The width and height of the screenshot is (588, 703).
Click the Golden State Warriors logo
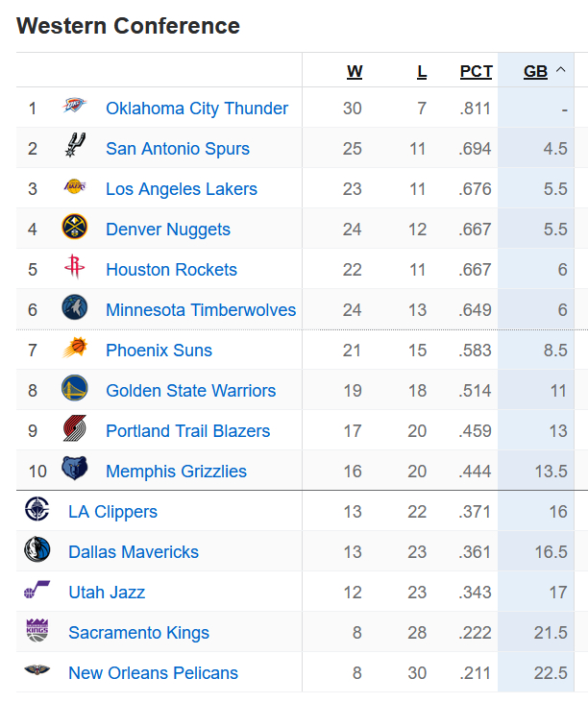pos(75,390)
